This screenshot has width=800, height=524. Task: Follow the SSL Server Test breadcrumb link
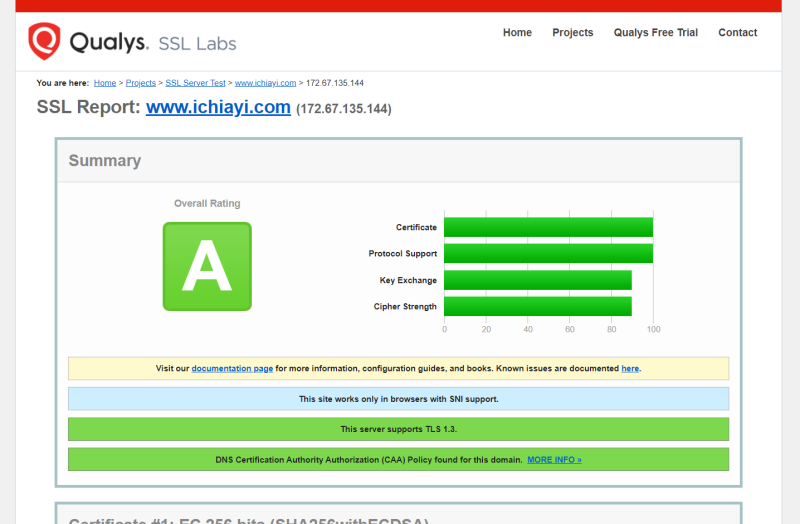(195, 83)
